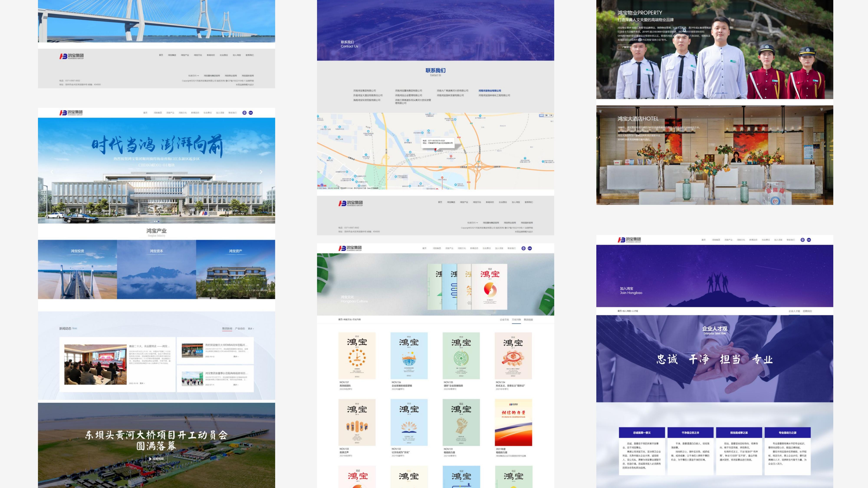
Task: Select 河南鸿宝集团有限公司 on contact page
Action: coord(365,91)
